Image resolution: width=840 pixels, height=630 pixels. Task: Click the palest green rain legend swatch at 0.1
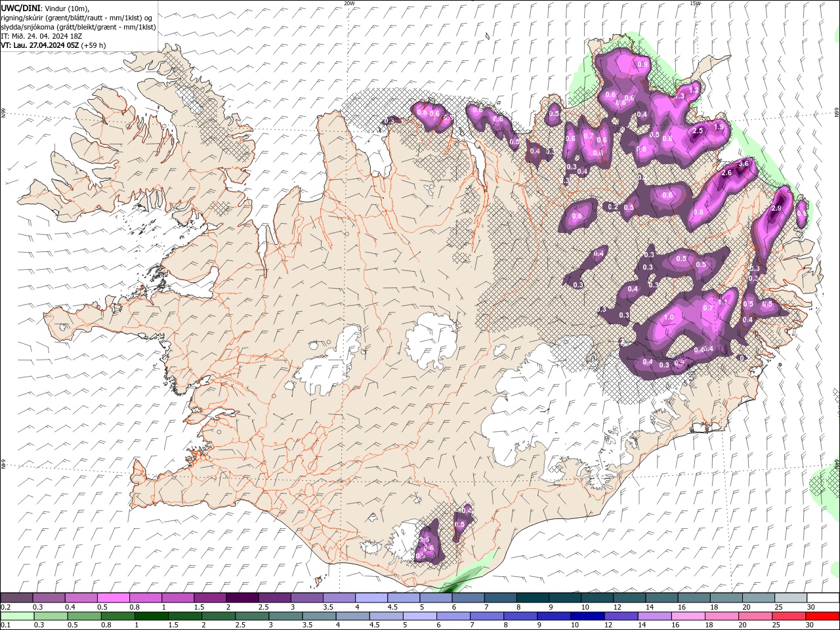coord(18,616)
